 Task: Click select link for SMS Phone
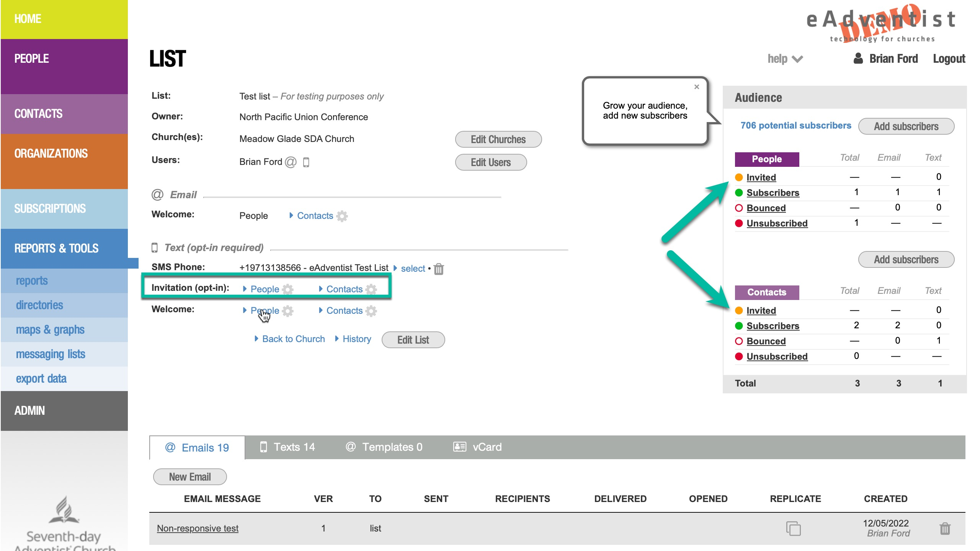click(x=413, y=269)
